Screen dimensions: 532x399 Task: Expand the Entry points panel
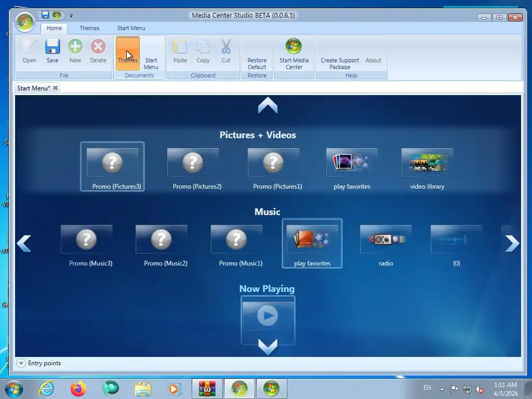21,363
